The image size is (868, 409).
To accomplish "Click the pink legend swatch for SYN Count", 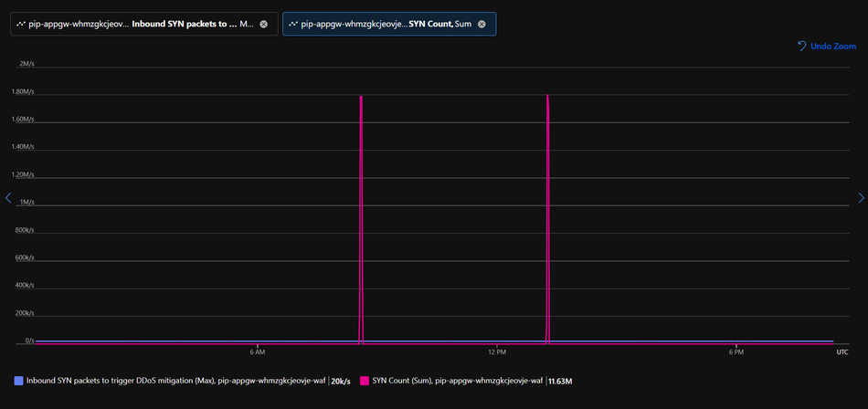I will click(x=365, y=381).
